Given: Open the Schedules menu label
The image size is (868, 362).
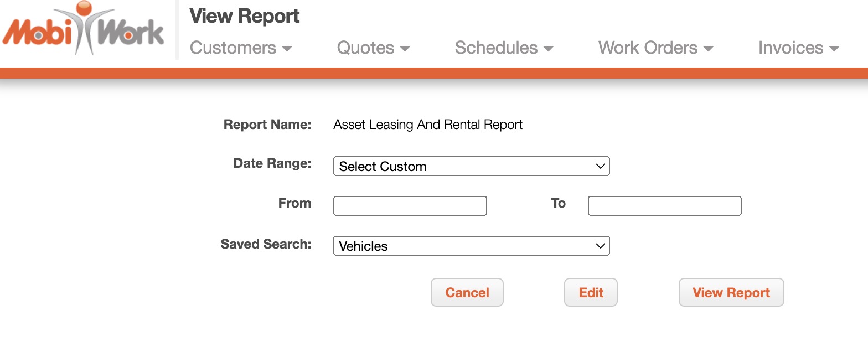Looking at the screenshot, I should (x=496, y=48).
